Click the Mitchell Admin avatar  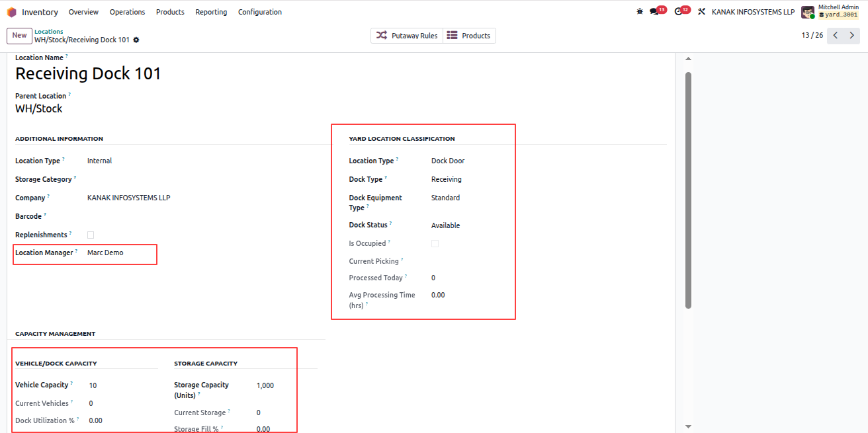(x=808, y=12)
